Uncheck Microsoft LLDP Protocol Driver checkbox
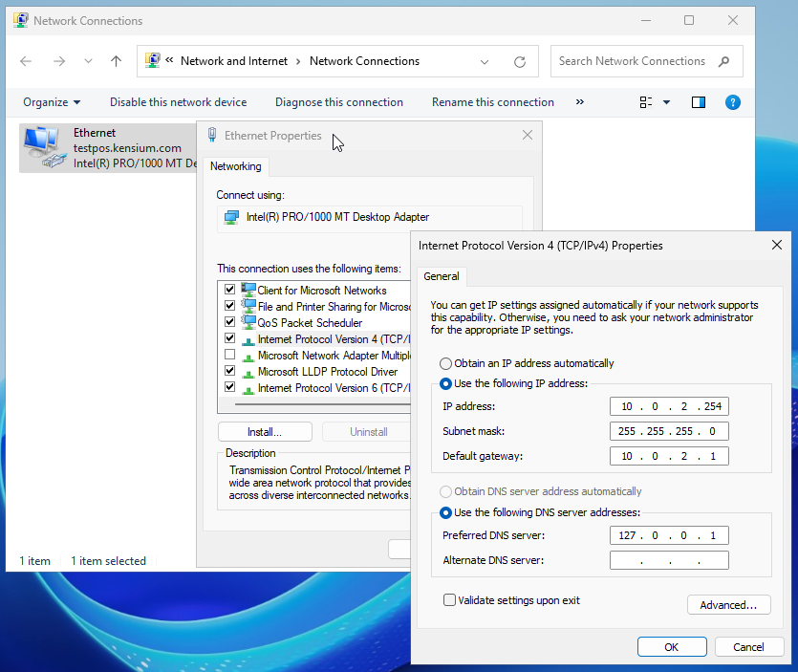Image resolution: width=798 pixels, height=672 pixels. [229, 371]
